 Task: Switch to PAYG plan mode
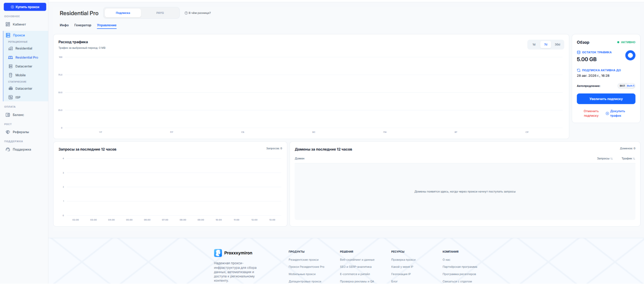[160, 13]
